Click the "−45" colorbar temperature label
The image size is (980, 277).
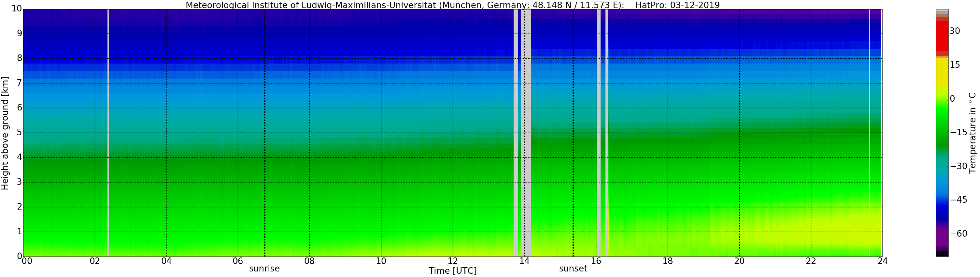[x=959, y=200]
